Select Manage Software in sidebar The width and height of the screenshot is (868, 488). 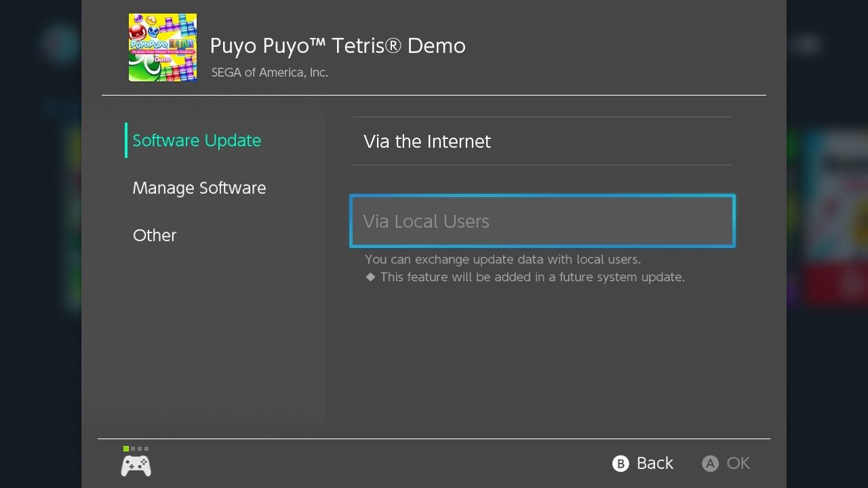[x=199, y=188]
